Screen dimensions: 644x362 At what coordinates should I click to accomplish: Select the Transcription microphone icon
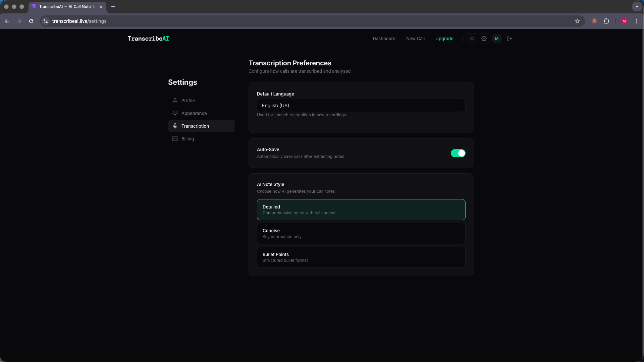tap(175, 126)
